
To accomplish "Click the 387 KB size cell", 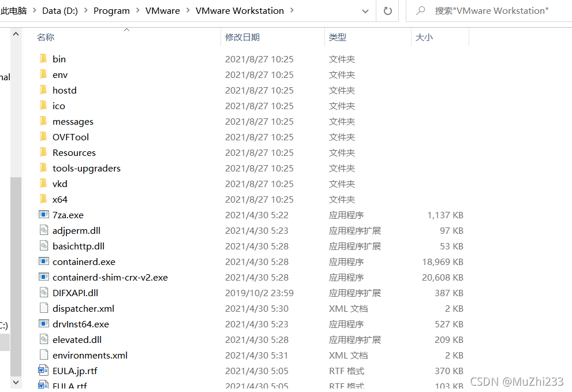I will click(x=448, y=293).
